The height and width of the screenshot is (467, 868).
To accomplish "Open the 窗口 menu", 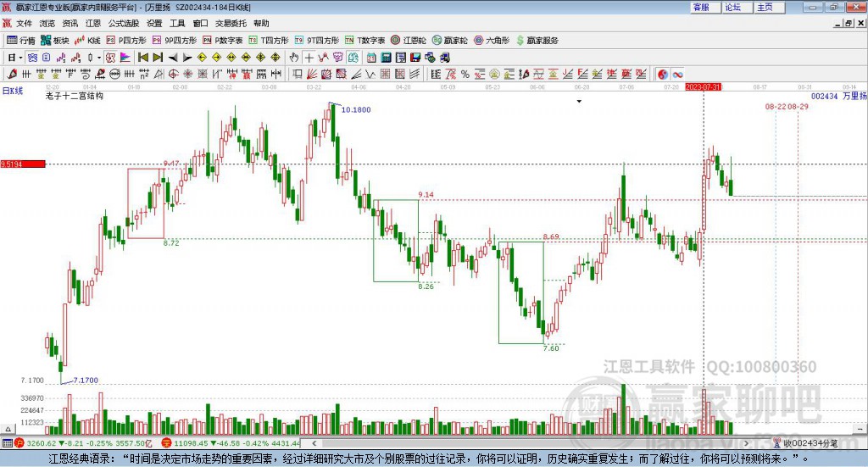I will click(x=200, y=23).
